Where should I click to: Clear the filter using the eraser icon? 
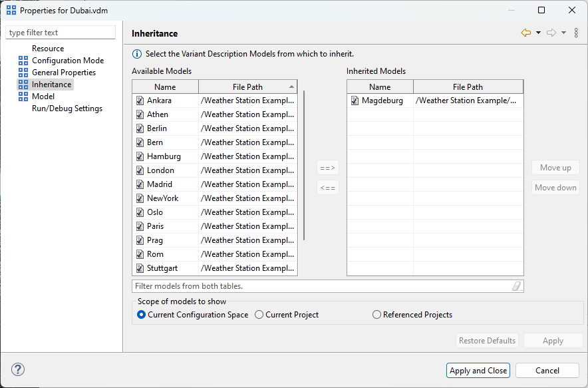[516, 285]
